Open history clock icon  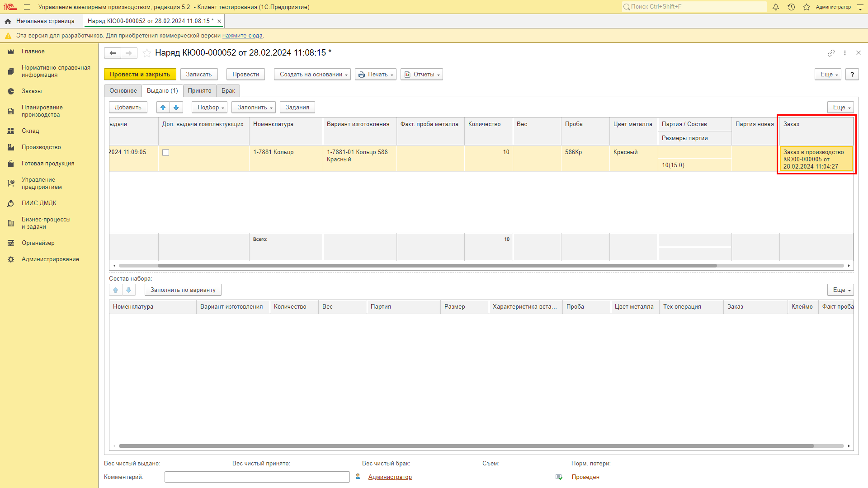coord(791,7)
